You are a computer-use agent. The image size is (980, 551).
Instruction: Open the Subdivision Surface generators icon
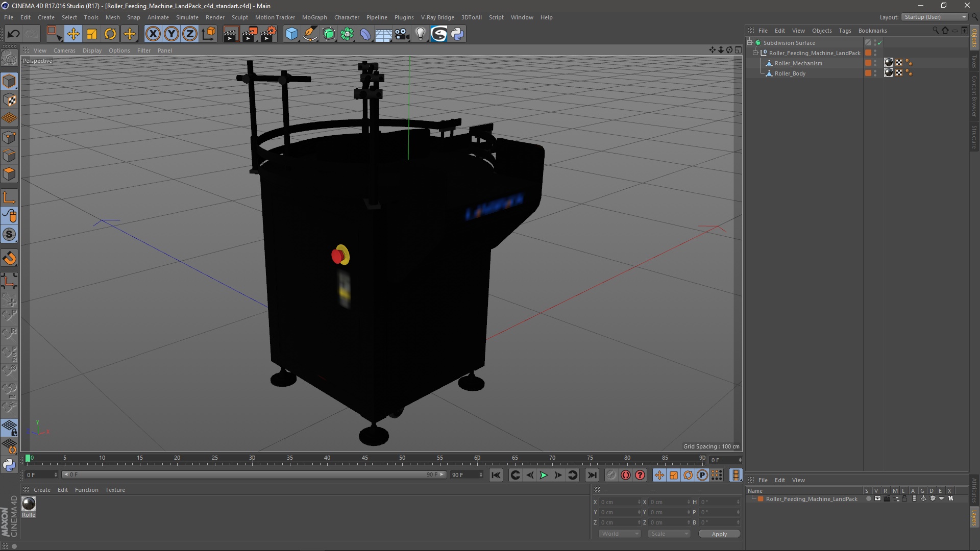point(329,34)
